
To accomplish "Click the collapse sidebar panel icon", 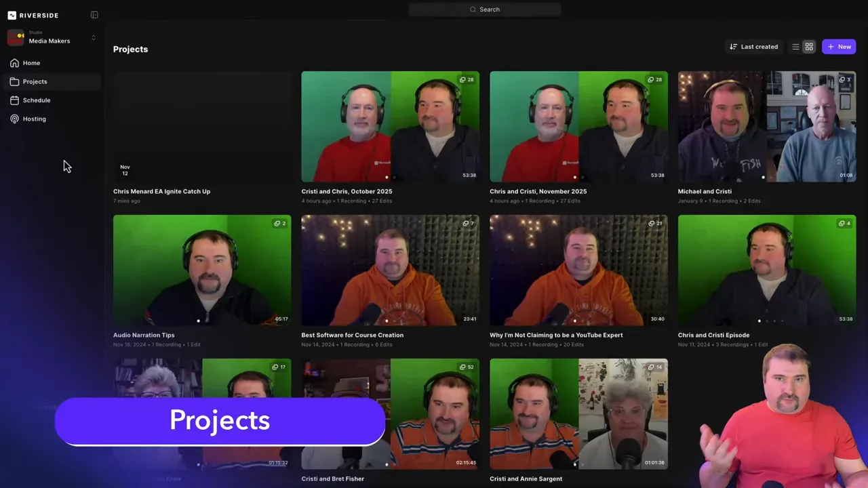I will coord(94,15).
